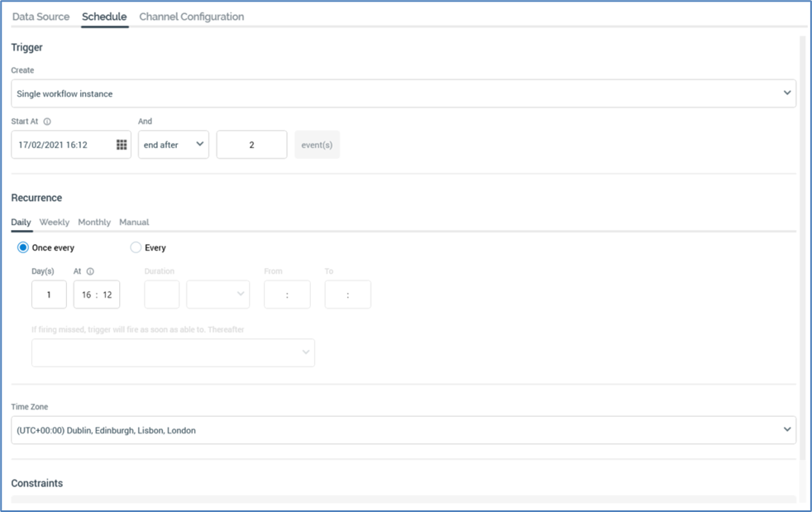Screen dimensions: 812x512
Task: Select the Manual recurrence tab
Action: 134,223
